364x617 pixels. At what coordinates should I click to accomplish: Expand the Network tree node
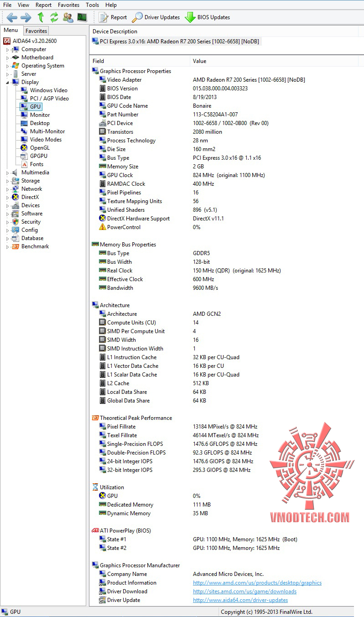pos(7,189)
